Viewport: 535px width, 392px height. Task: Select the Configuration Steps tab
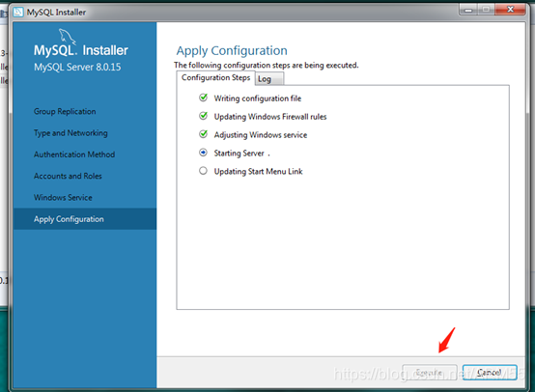pos(215,78)
